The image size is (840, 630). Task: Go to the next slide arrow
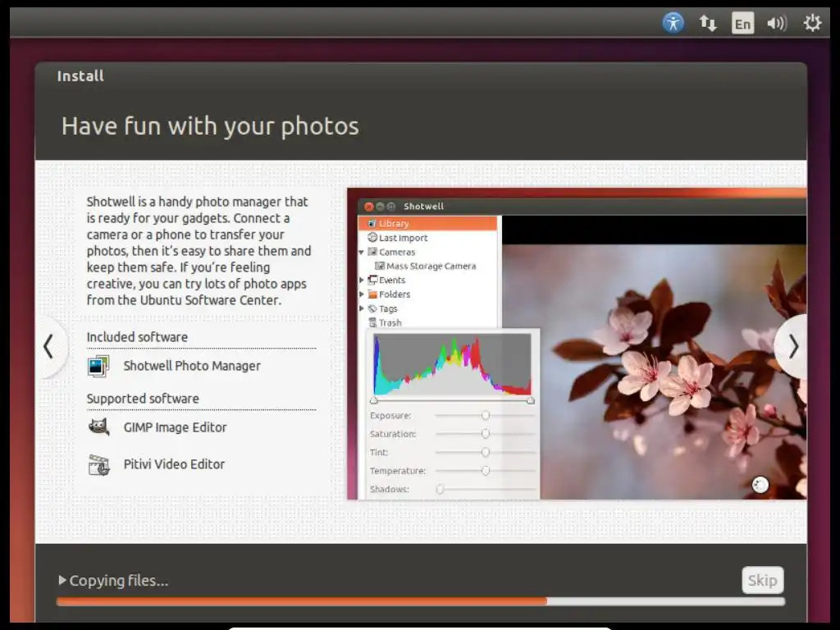click(x=793, y=347)
